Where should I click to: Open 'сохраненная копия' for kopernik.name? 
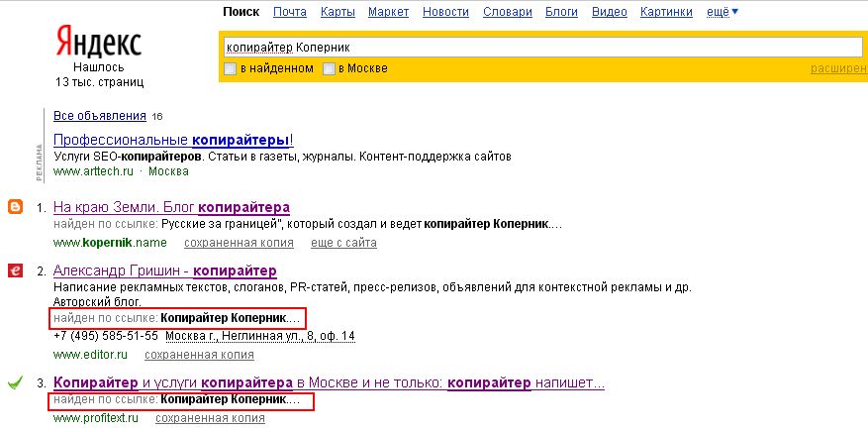tap(239, 243)
